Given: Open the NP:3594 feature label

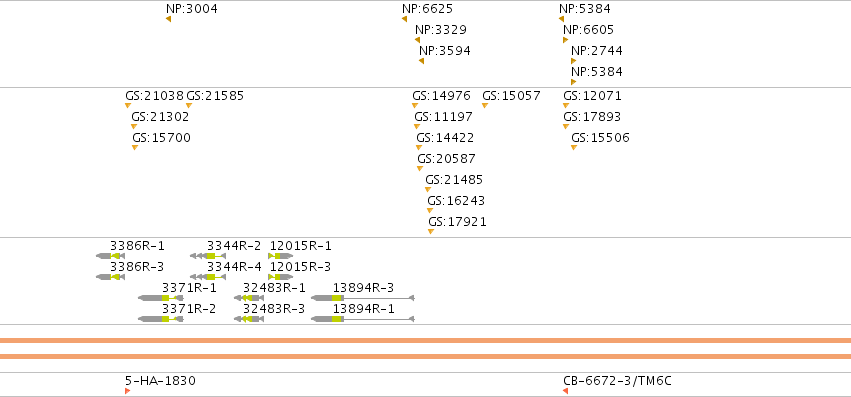Looking at the screenshot, I should click(x=444, y=51).
